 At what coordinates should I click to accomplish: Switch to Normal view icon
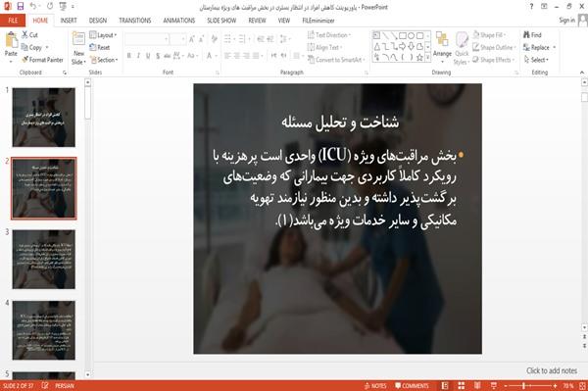click(445, 386)
